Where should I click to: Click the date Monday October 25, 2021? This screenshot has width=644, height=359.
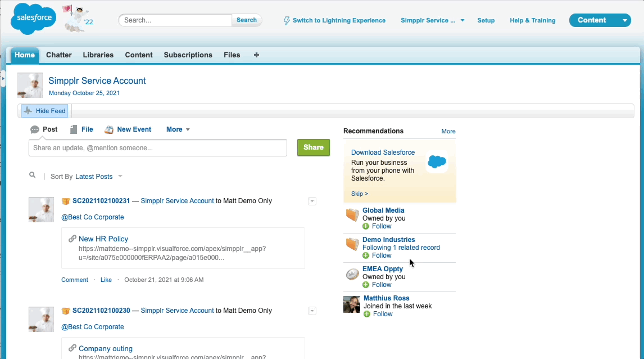(84, 93)
